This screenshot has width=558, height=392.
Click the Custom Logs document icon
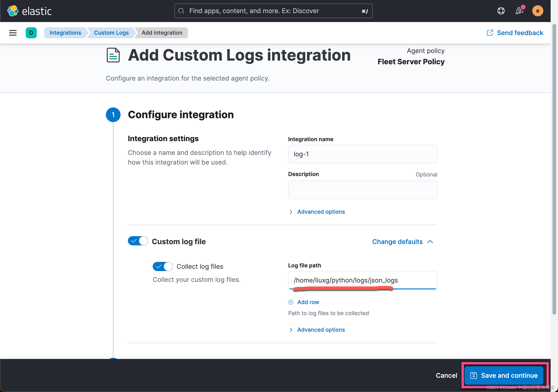(x=113, y=55)
